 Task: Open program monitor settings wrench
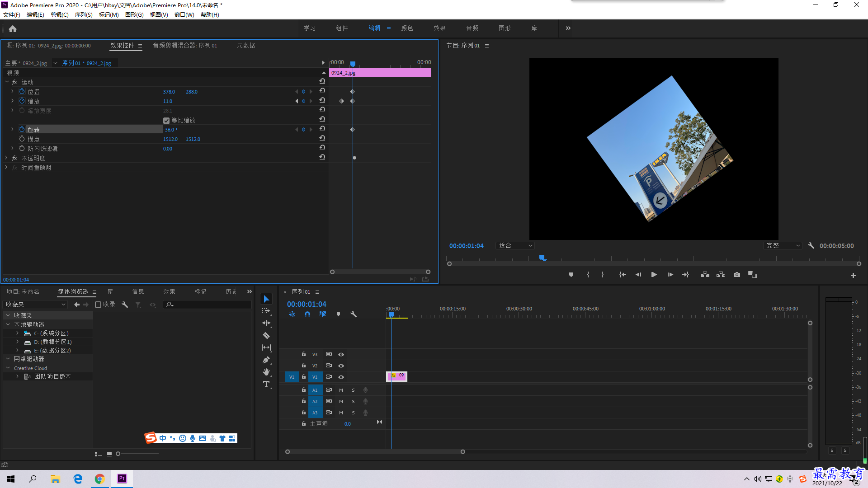[811, 246]
